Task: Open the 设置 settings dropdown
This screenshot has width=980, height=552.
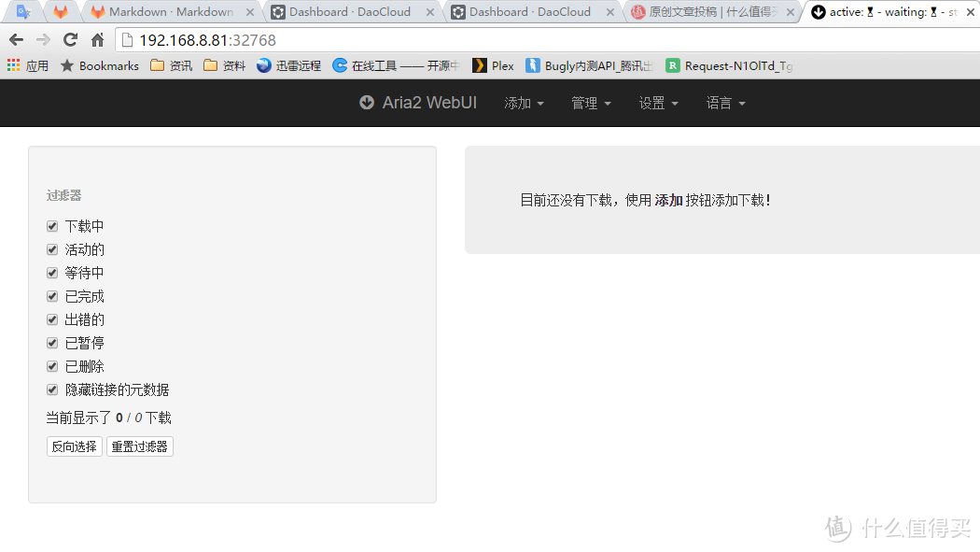Action: 658,103
